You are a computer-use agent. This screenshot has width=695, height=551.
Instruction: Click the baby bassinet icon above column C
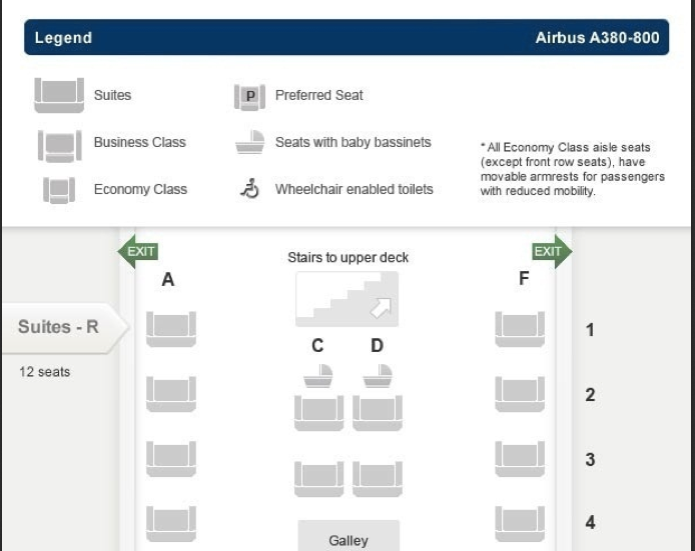[x=318, y=376]
